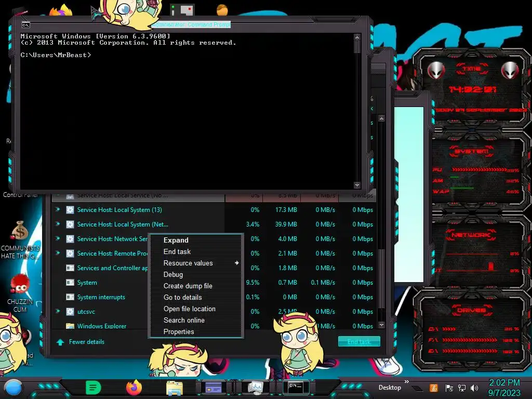The height and width of the screenshot is (399, 532).
Task: Click the System interrupts row name
Action: point(101,297)
